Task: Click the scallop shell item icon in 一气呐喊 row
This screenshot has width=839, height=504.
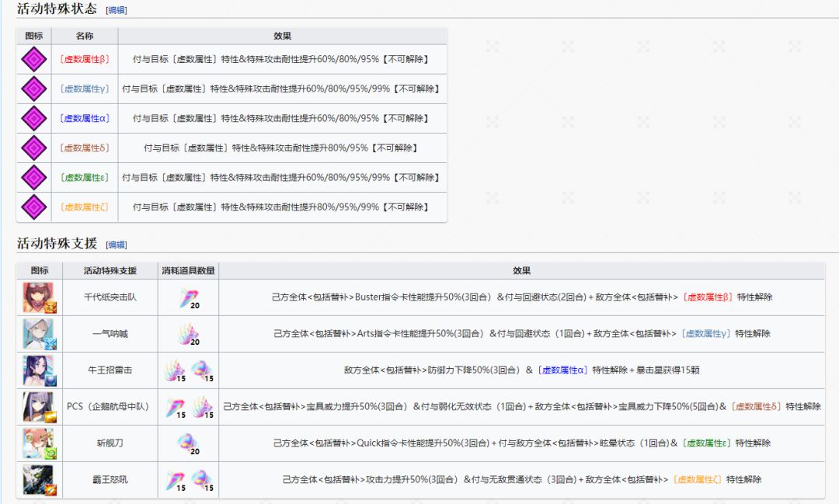Action: (188, 335)
